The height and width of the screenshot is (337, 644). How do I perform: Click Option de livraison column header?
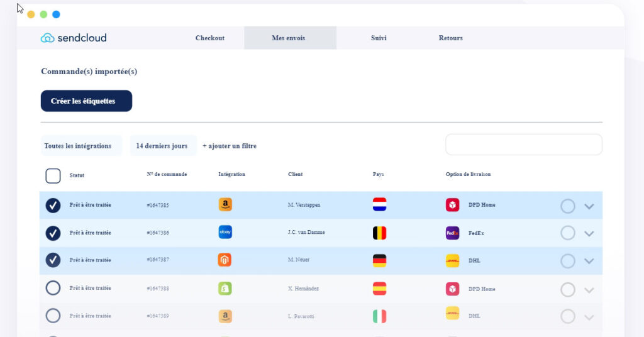coord(468,174)
